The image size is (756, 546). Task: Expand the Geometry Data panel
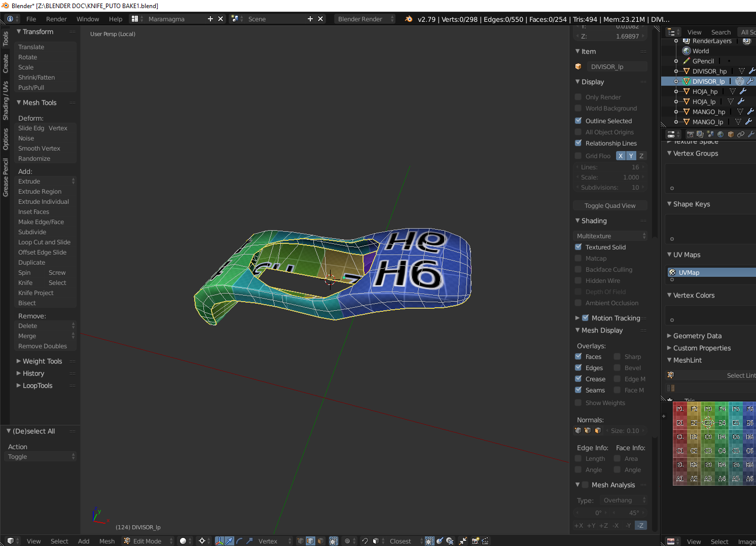[697, 336]
